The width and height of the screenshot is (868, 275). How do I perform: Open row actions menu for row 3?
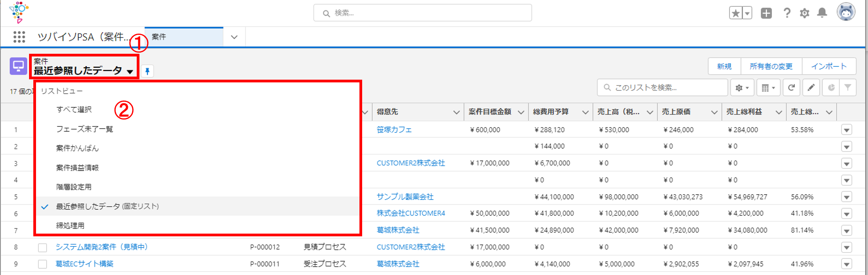pos(847,164)
